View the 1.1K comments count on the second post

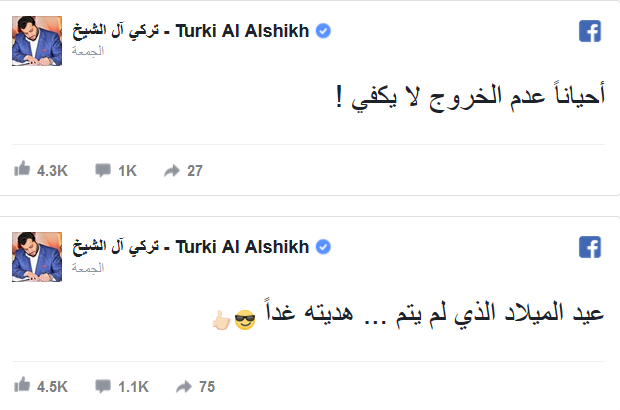pos(134,387)
